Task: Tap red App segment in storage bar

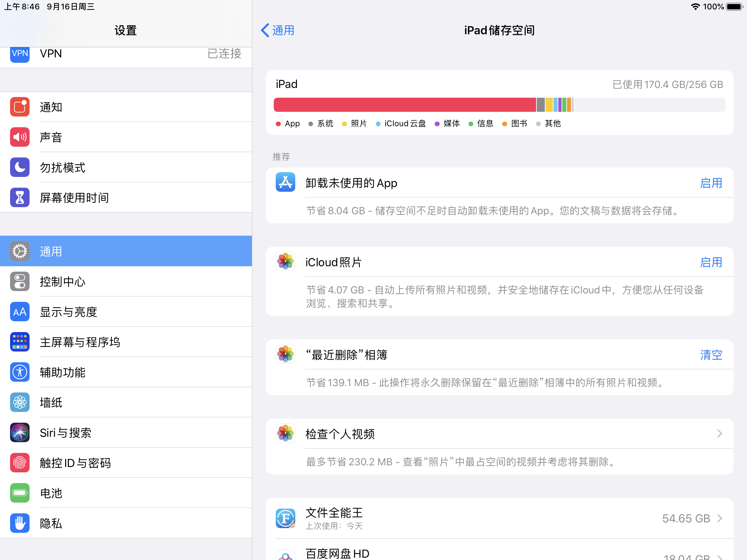Action: click(404, 105)
